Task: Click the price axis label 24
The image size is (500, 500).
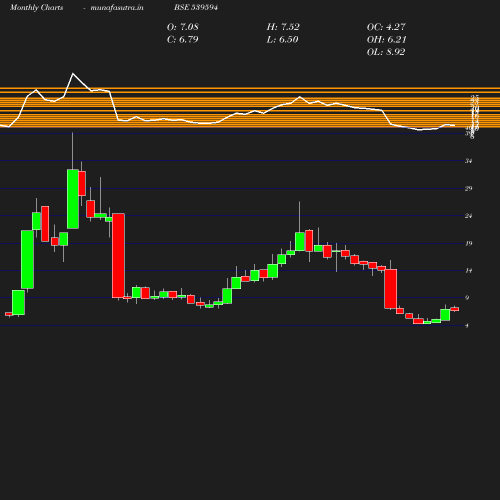Action: [469, 216]
